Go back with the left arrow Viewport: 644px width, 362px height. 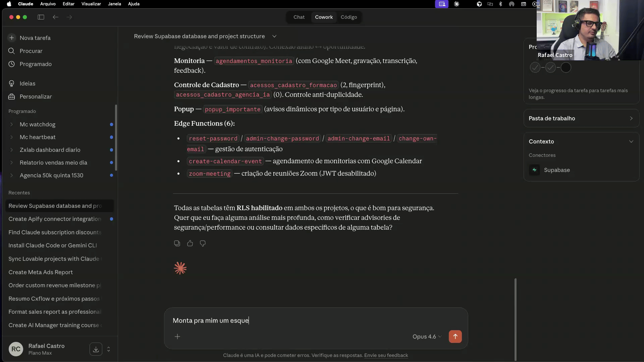(56, 17)
